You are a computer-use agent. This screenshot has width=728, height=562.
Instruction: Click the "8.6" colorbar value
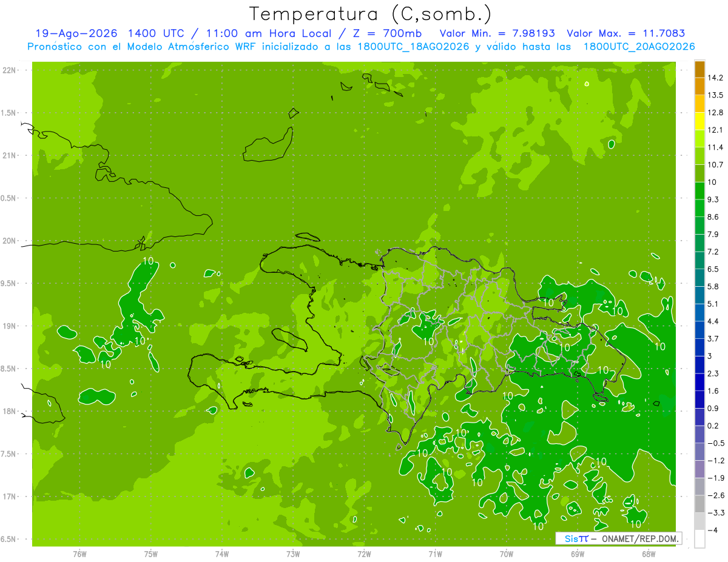713,217
